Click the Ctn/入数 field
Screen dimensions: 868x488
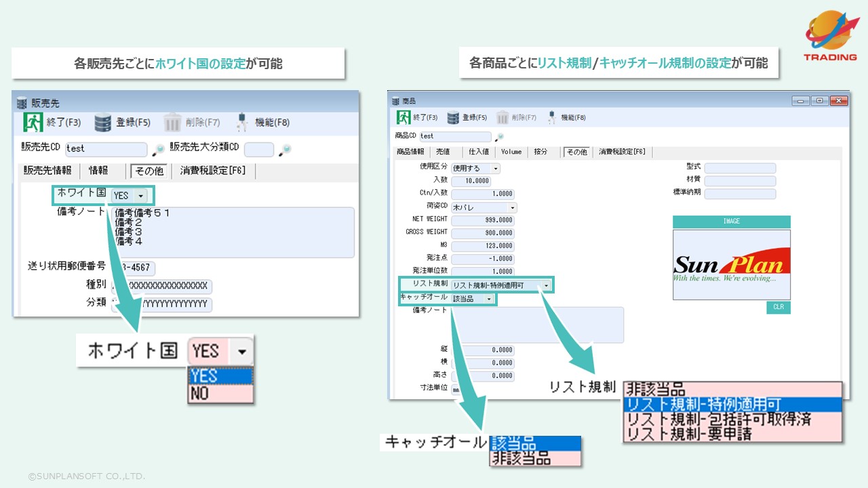pyautogui.click(x=483, y=194)
